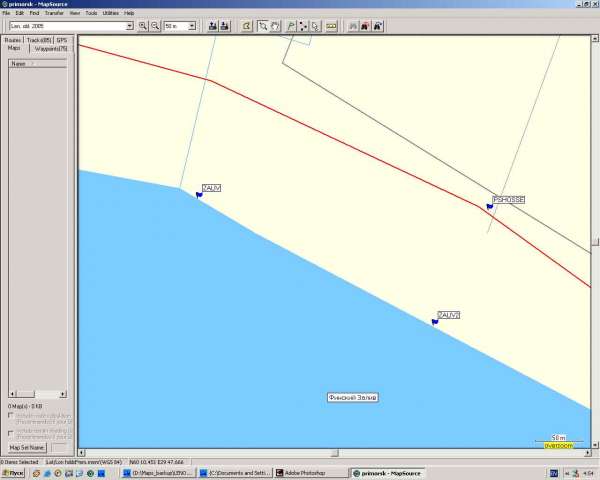Screen dimensions: 600x480
Task: Click the Find Places icon
Action: click(x=247, y=25)
